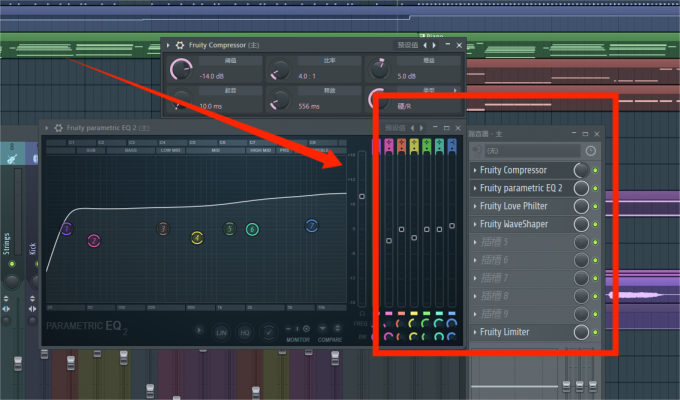Image resolution: width=680 pixels, height=400 pixels.
Task: Select next preset in parametric EQ 2
Action: pos(421,128)
